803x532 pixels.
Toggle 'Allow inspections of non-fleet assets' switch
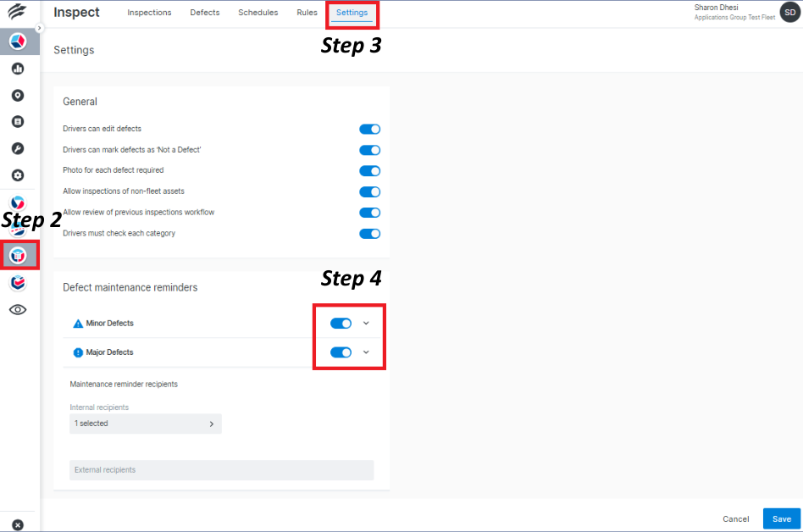369,191
